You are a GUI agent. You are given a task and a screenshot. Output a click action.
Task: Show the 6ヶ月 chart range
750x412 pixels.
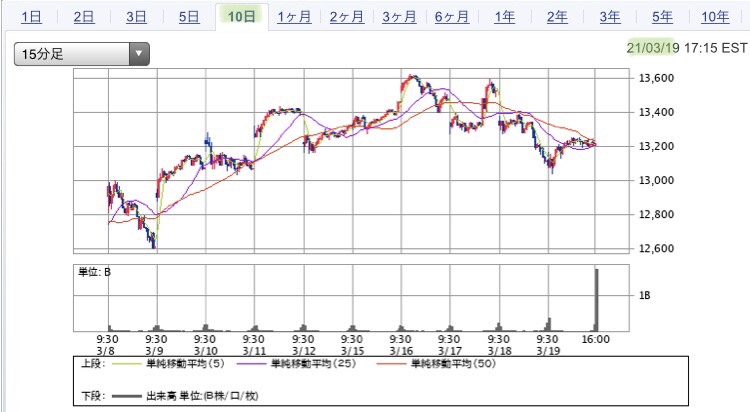click(x=452, y=17)
